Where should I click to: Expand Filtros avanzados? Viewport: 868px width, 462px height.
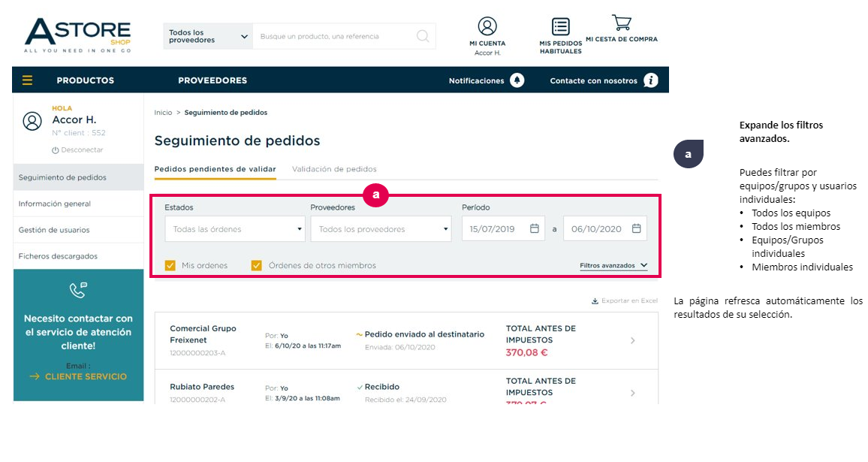[613, 265]
